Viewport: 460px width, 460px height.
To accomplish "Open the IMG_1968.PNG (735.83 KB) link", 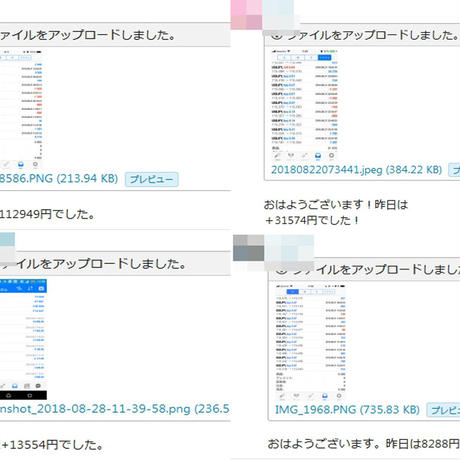I will click(x=347, y=410).
